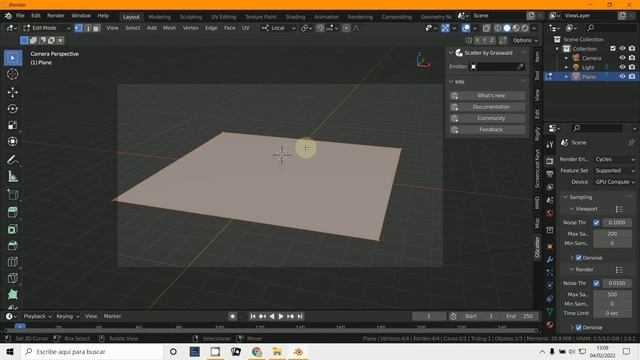The height and width of the screenshot is (360, 640).
Task: Jump to the end frame
Action: point(300,316)
